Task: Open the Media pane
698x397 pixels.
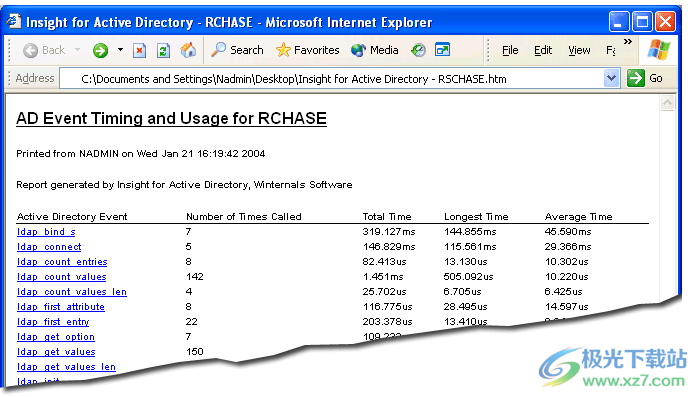Action: point(374,50)
